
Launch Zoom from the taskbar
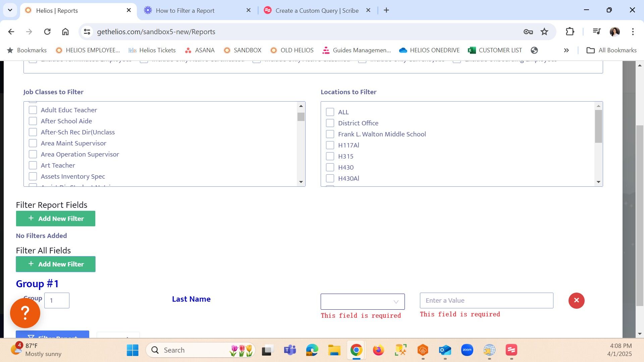click(x=467, y=350)
